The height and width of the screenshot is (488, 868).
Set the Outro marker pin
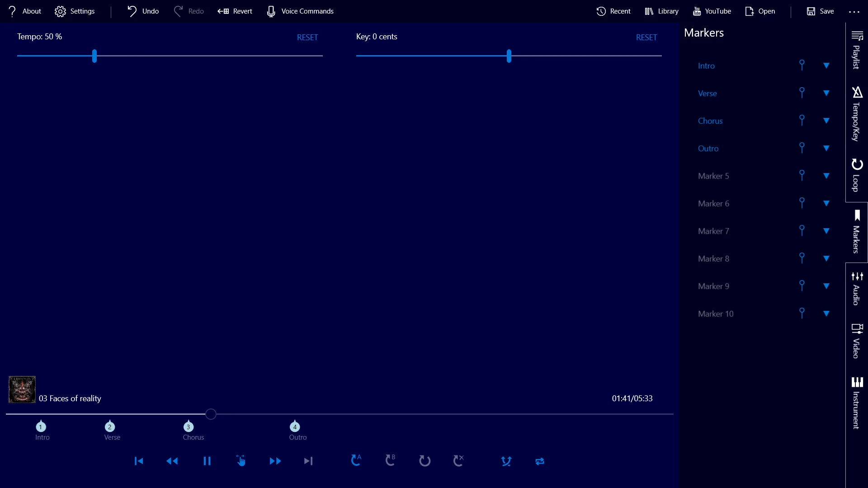802,148
